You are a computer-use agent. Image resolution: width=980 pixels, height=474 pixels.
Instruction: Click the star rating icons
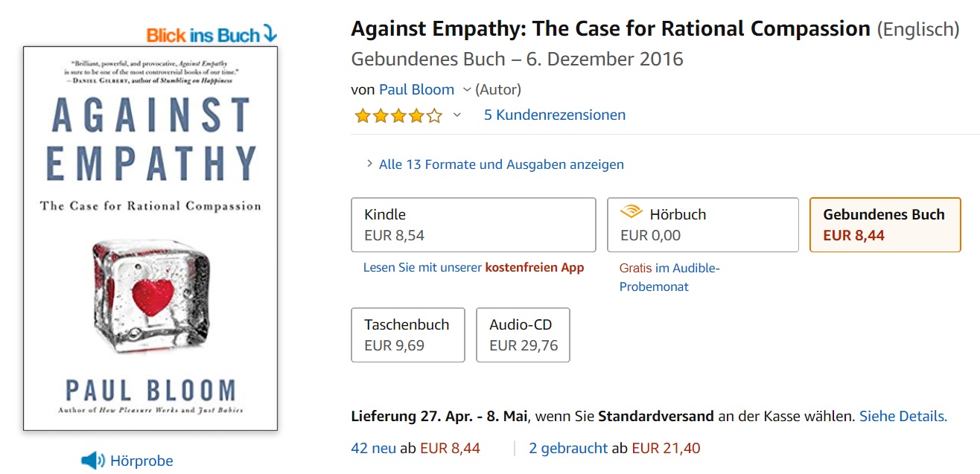(398, 115)
